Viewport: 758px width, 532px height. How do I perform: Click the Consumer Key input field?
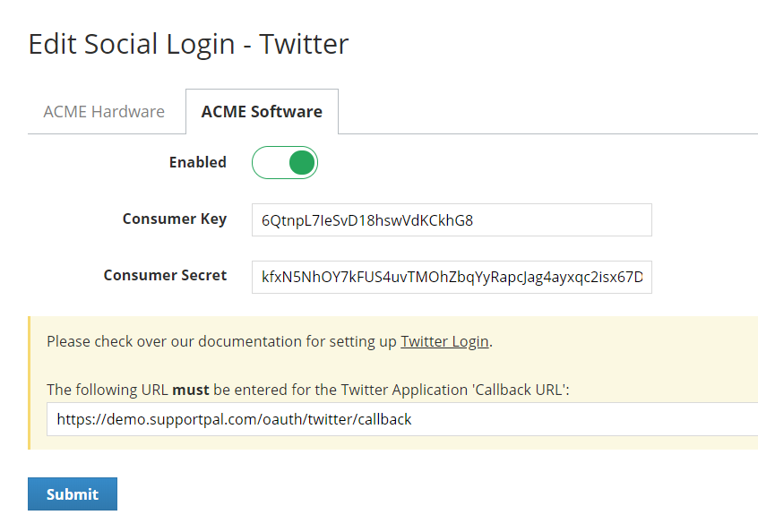point(452,219)
